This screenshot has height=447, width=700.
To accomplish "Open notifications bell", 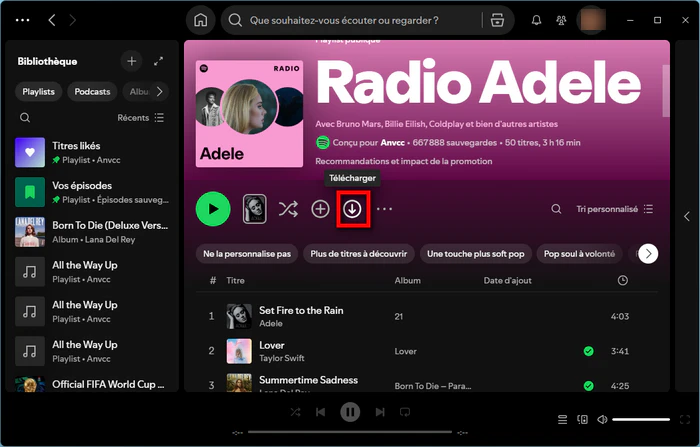I will [x=537, y=20].
